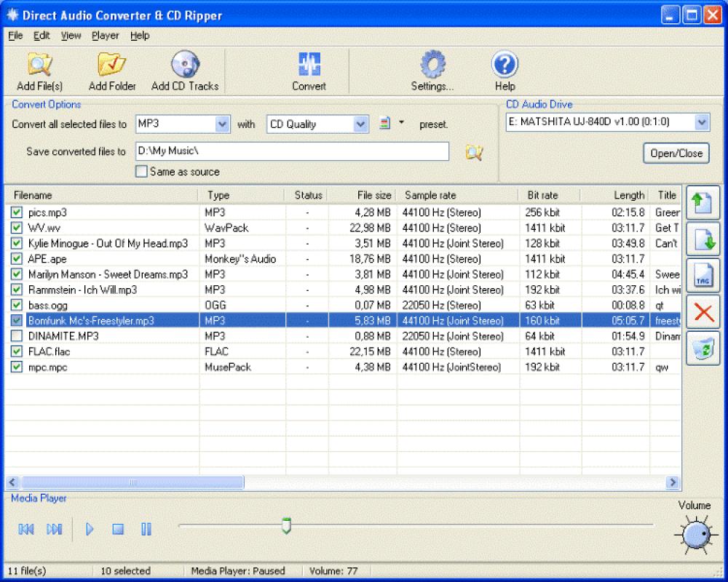The image size is (728, 582).
Task: Enable the Same as source checkbox
Action: point(141,171)
